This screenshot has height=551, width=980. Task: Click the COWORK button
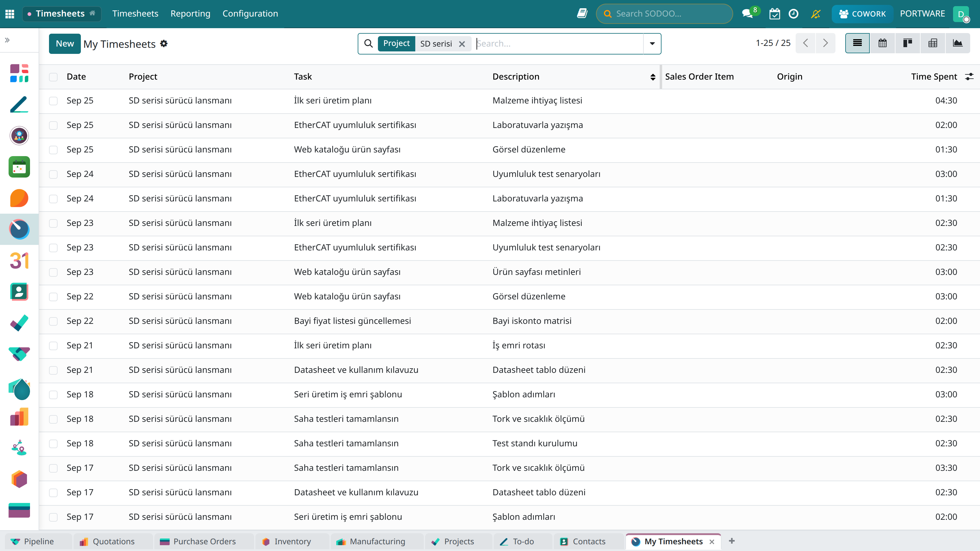tap(862, 14)
